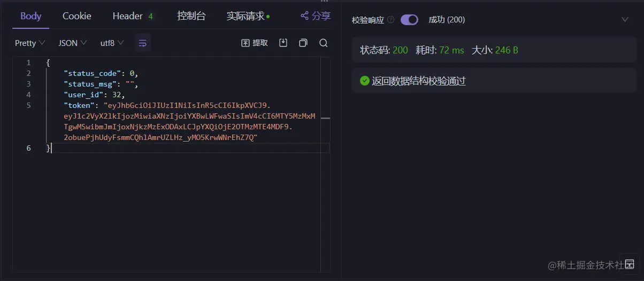Click the token value string

click(x=189, y=121)
